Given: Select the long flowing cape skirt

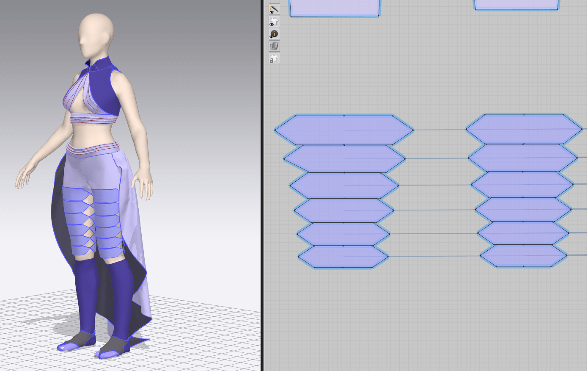Looking at the screenshot, I should (x=135, y=263).
